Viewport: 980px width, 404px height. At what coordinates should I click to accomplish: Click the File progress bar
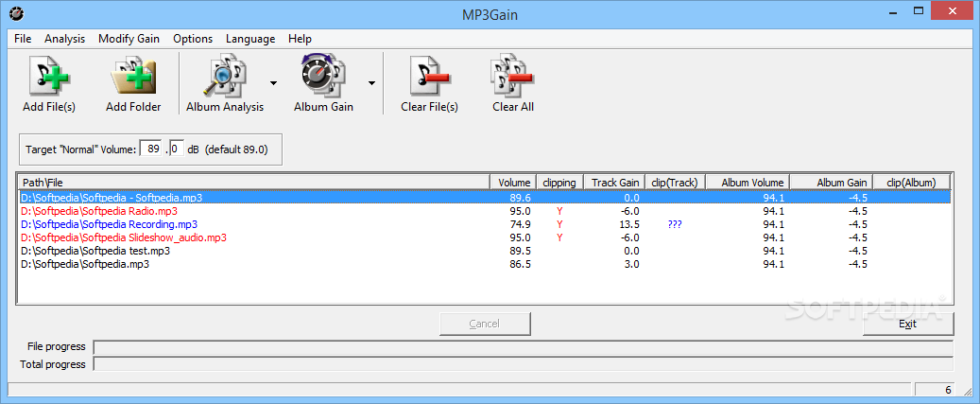tap(524, 347)
